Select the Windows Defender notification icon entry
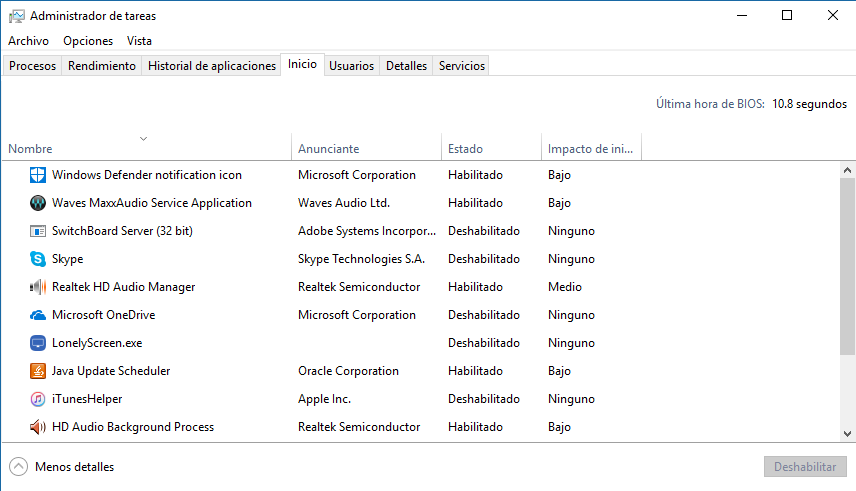This screenshot has width=856, height=491. (147, 175)
